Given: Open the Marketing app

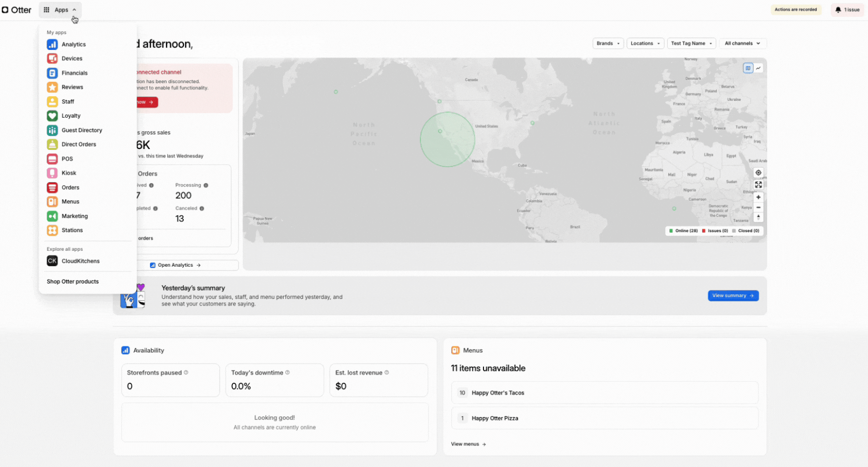Looking at the screenshot, I should tap(75, 216).
